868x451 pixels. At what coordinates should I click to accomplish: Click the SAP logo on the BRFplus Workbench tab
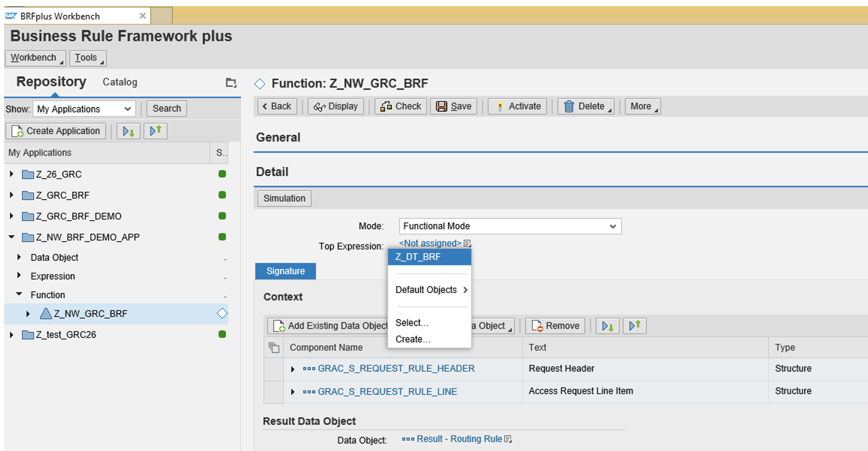click(x=11, y=16)
